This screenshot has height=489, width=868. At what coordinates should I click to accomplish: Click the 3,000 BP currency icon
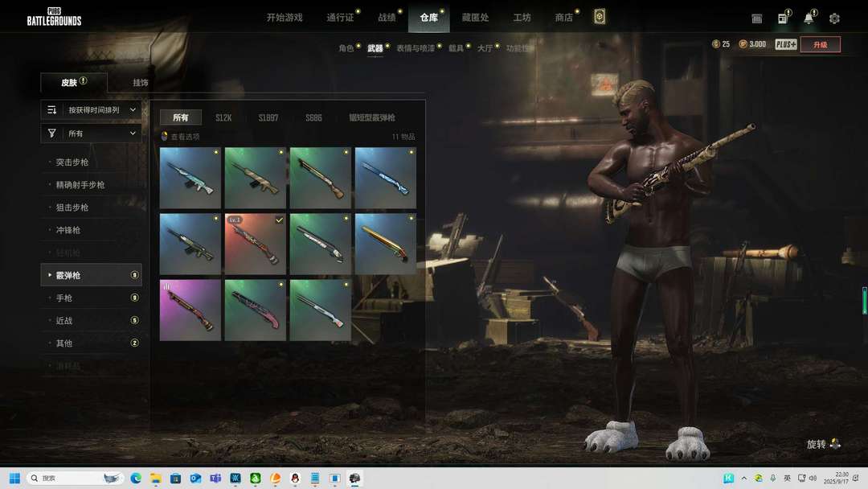pyautogui.click(x=743, y=44)
